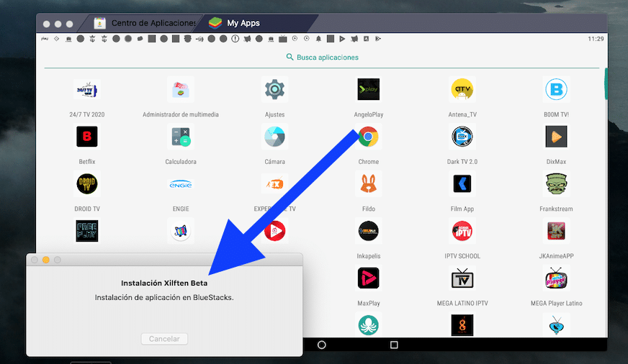This screenshot has height=364, width=628.
Task: Launch the Film App icon
Action: tap(462, 184)
